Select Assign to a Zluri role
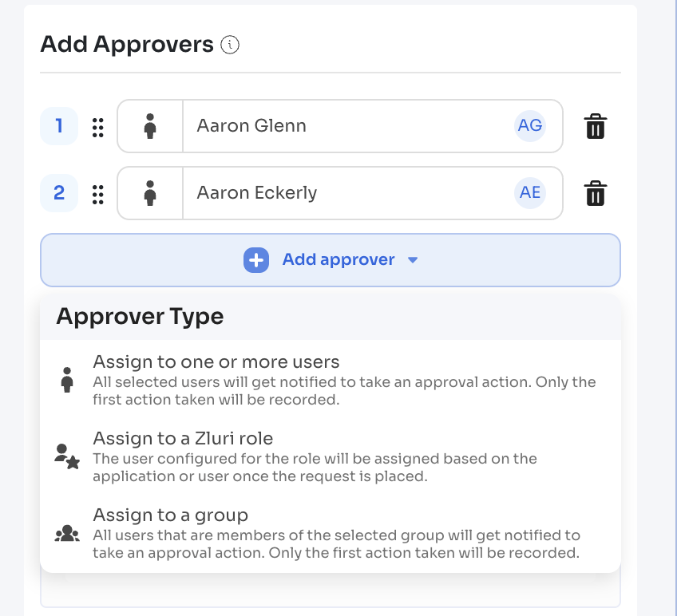Viewport: 677px width, 616px height. point(331,456)
